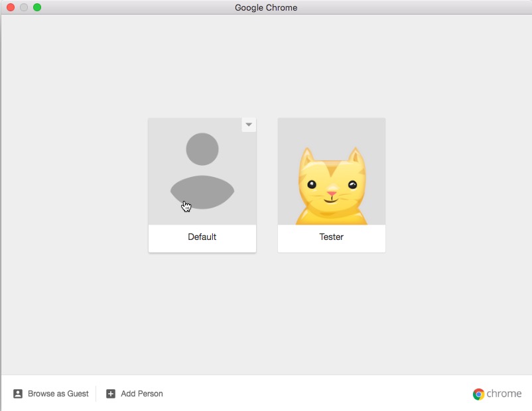Click the green zoom window button
This screenshot has width=532, height=411.
click(37, 7)
